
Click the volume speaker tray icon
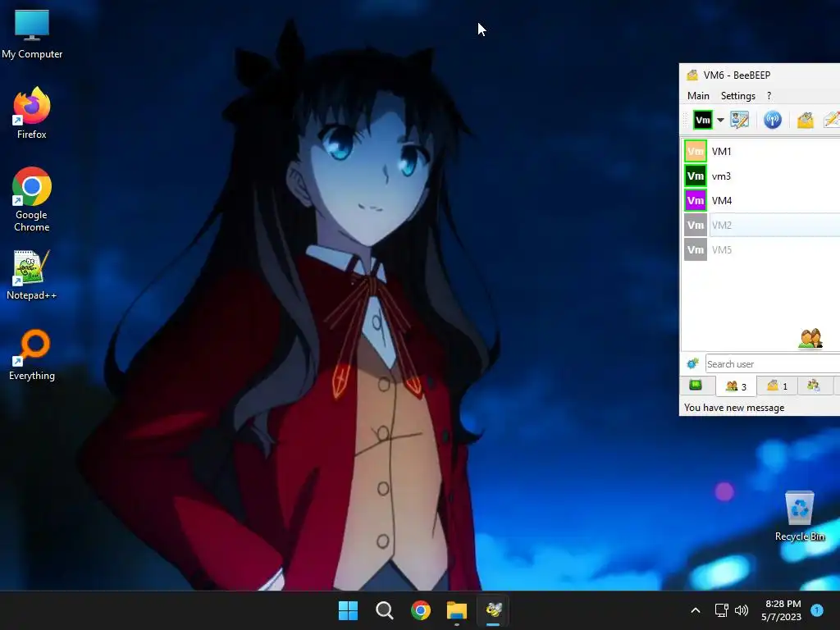pyautogui.click(x=742, y=610)
